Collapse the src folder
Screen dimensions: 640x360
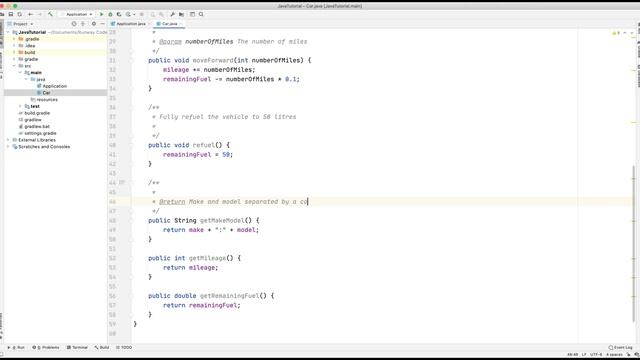[x=14, y=66]
